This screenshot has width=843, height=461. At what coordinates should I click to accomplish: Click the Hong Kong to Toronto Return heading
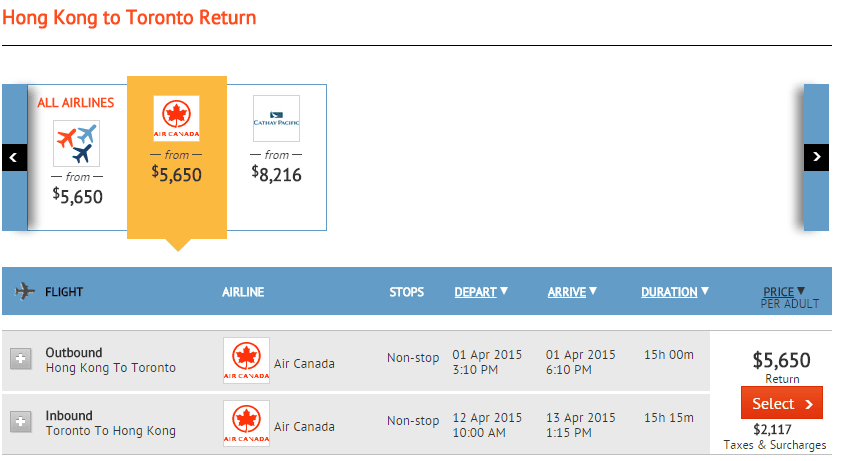129,18
